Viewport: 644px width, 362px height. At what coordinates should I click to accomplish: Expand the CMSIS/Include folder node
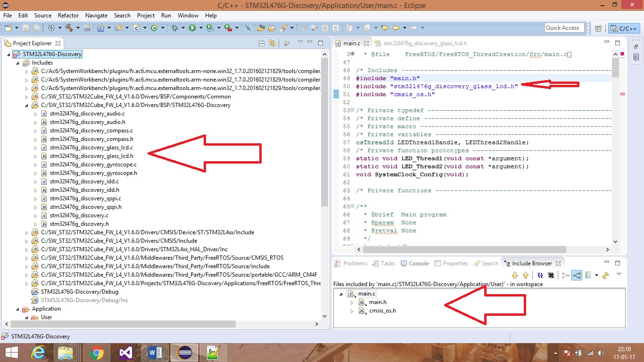pos(26,241)
